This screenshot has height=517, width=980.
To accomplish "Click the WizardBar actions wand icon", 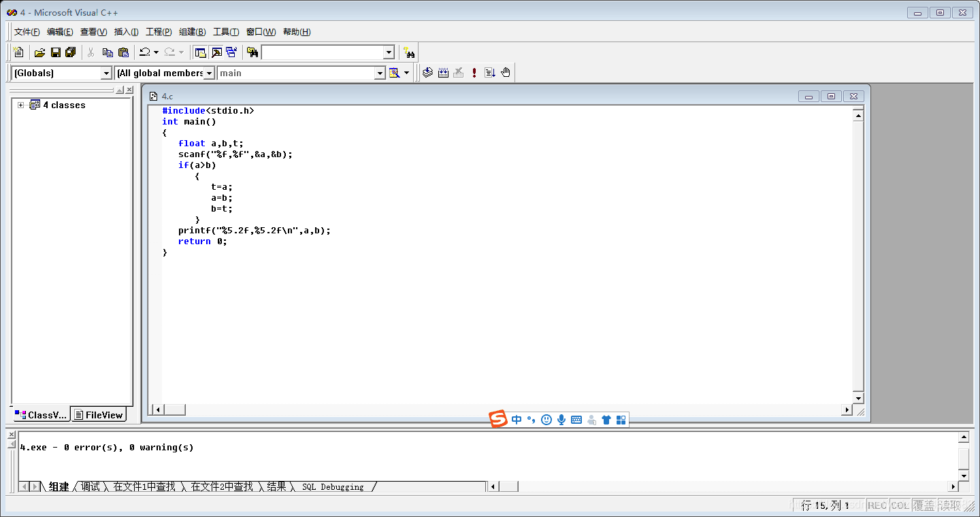I will coord(394,73).
